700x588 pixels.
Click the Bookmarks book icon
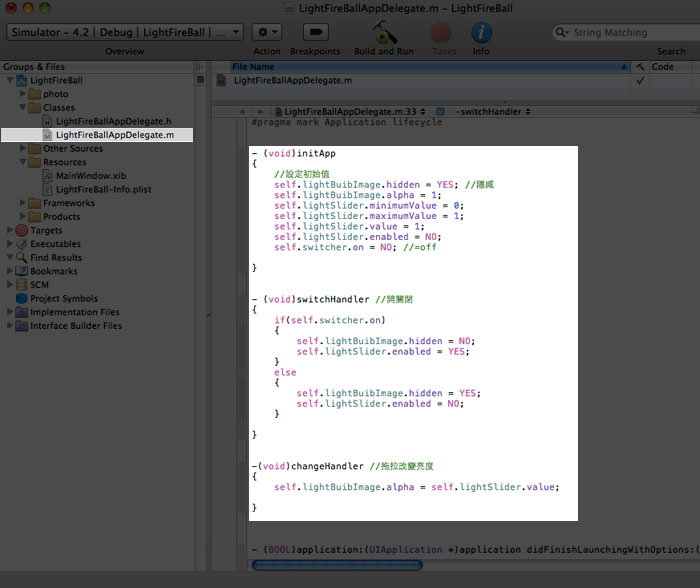[21, 271]
